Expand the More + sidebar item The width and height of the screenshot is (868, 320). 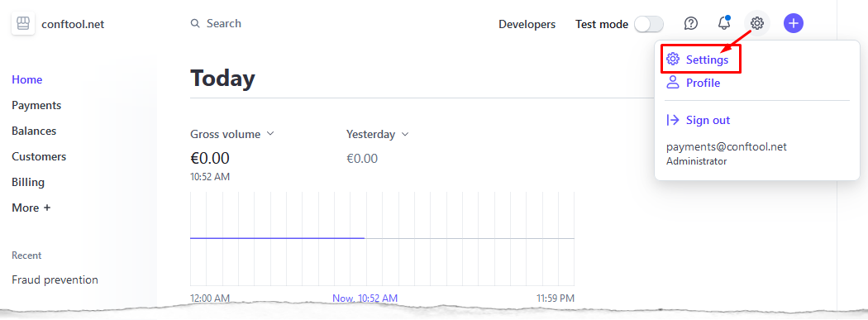point(31,208)
